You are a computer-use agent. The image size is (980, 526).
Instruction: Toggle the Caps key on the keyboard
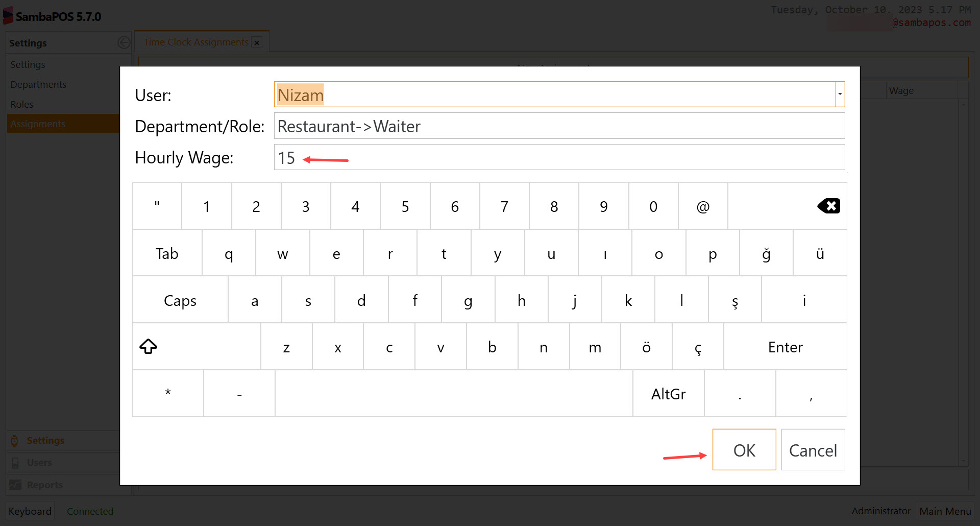180,300
